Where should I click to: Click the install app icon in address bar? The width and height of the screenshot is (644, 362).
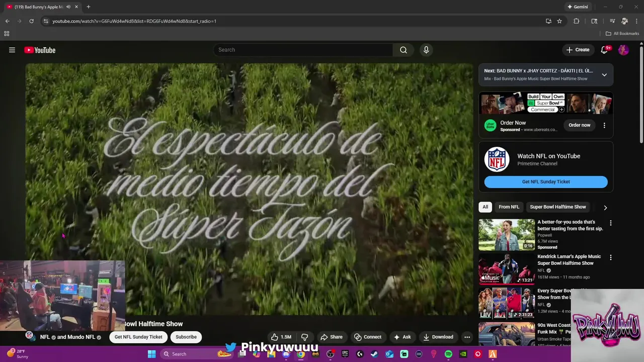(x=548, y=21)
